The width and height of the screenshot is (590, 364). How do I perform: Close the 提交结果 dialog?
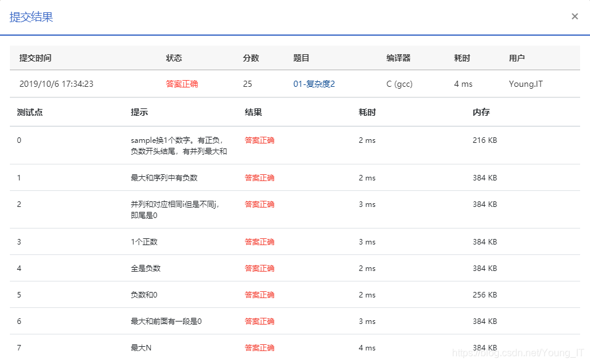pos(574,16)
